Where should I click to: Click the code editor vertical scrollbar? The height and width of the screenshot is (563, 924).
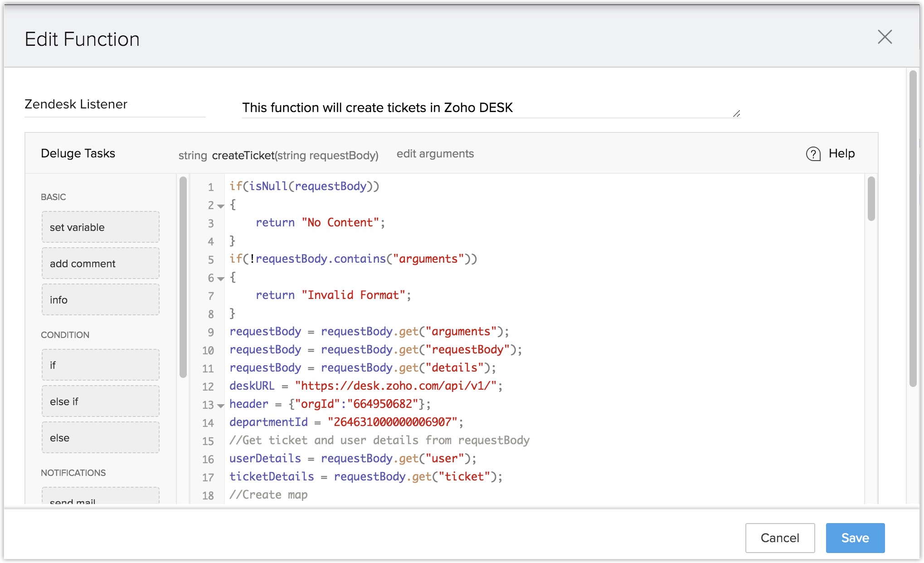click(x=871, y=199)
